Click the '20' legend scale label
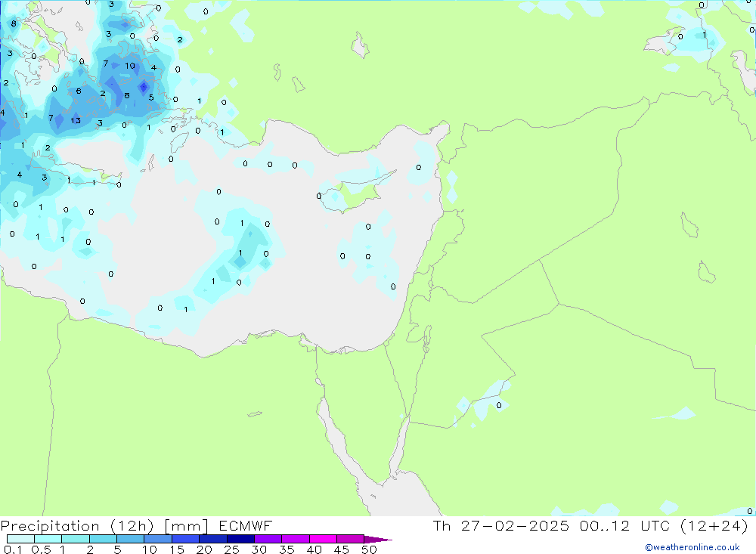The image size is (756, 554). (x=204, y=549)
